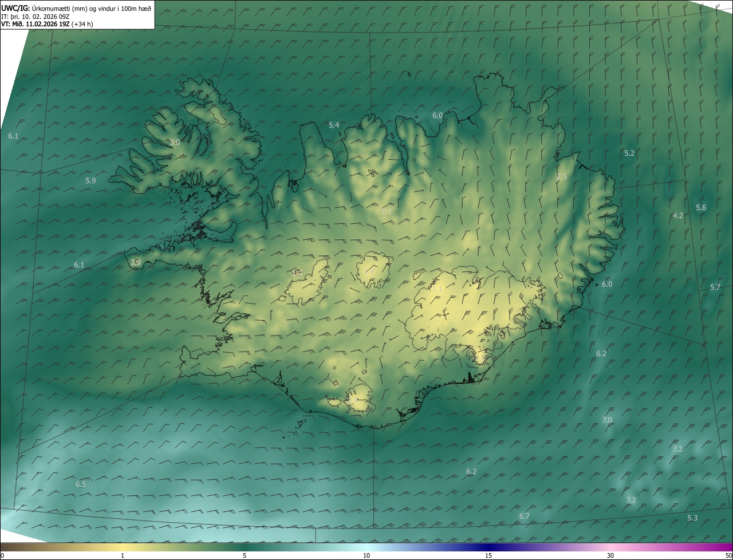Image resolution: width=733 pixels, height=560 pixels.
Task: Click the 'UWC/IG:' bold title label
Action: point(15,8)
